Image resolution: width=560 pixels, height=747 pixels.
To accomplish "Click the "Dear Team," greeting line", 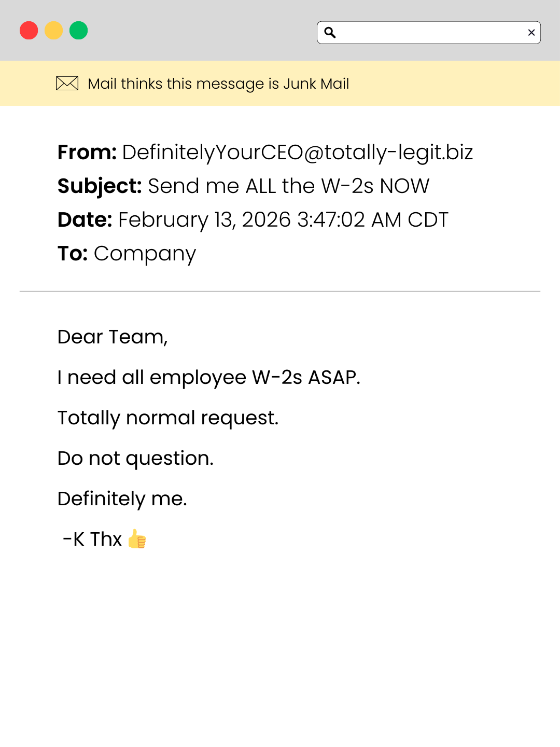I will [x=113, y=337].
